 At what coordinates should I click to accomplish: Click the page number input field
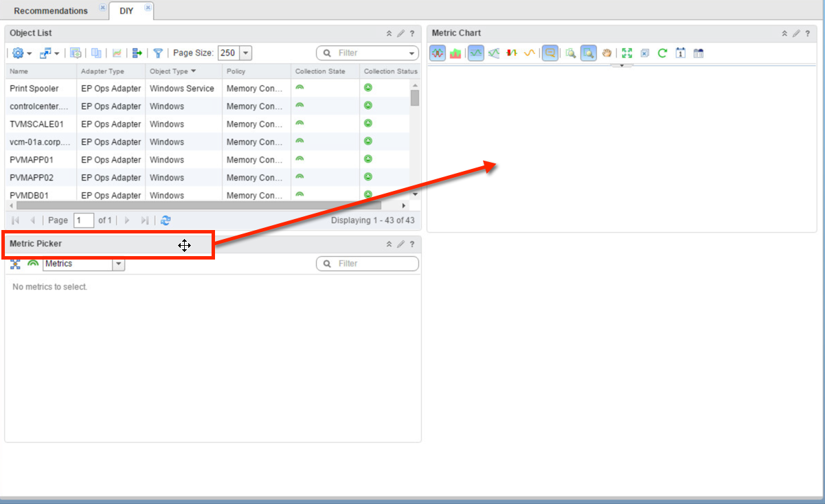(x=84, y=220)
